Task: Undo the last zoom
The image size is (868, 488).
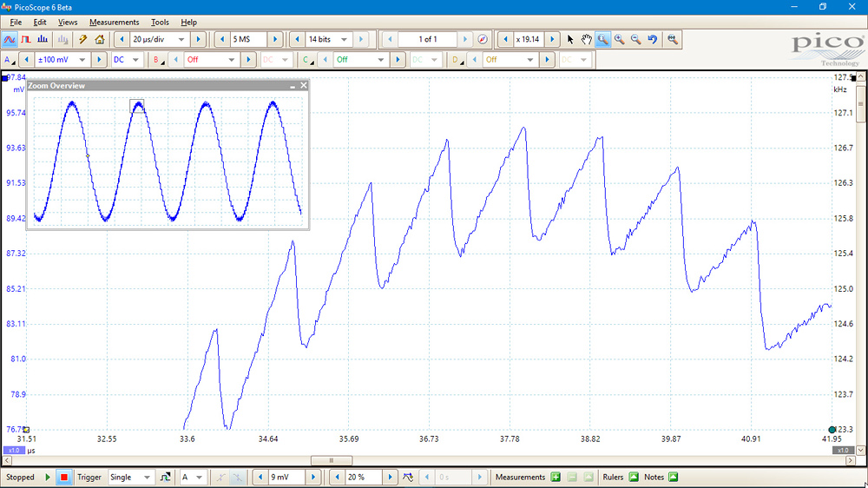Action: tap(653, 39)
